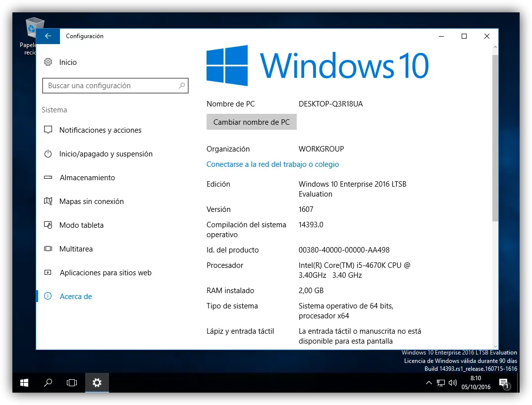The height and width of the screenshot is (405, 532).
Task: Go back with the Configuración arrow
Action: 48,36
